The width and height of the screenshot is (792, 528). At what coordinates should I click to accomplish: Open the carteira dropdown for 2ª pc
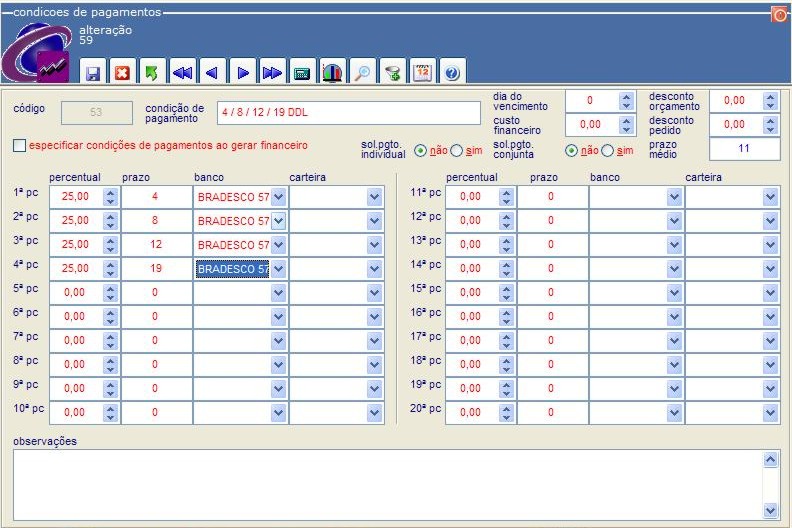point(375,221)
